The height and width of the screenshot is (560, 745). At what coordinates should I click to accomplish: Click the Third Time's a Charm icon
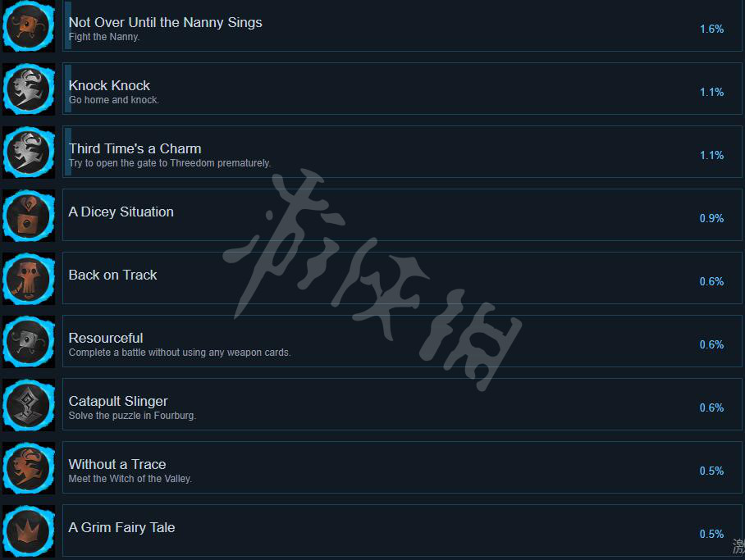pos(29,153)
